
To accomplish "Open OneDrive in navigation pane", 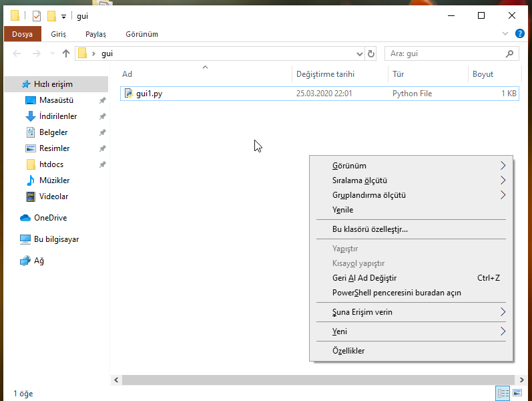I will point(50,218).
